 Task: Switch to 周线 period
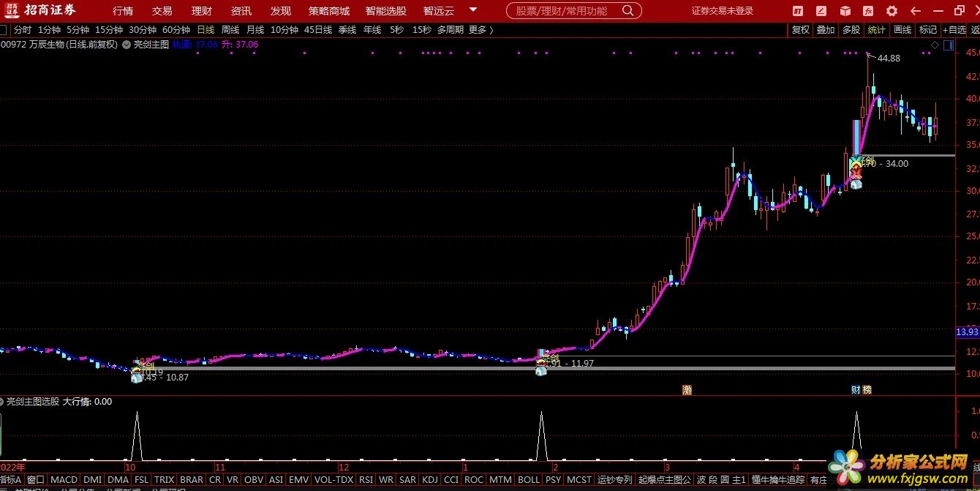[230, 30]
